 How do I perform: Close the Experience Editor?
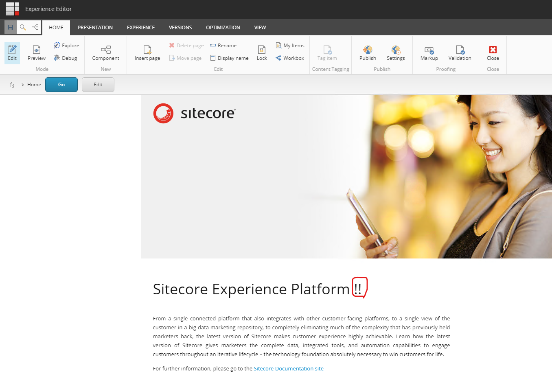point(493,53)
